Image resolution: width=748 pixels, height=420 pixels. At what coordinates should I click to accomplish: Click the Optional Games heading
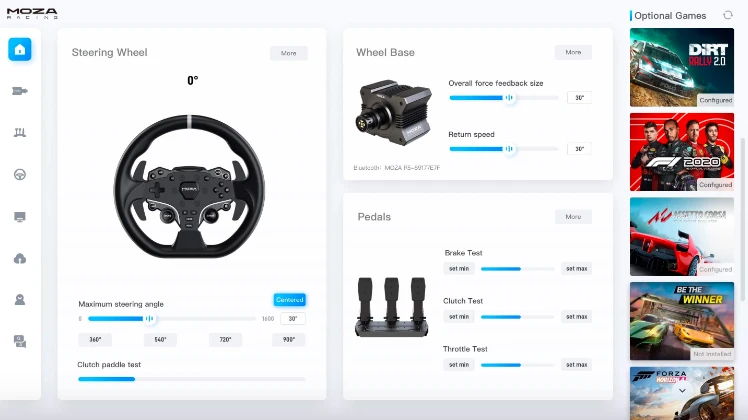point(670,16)
